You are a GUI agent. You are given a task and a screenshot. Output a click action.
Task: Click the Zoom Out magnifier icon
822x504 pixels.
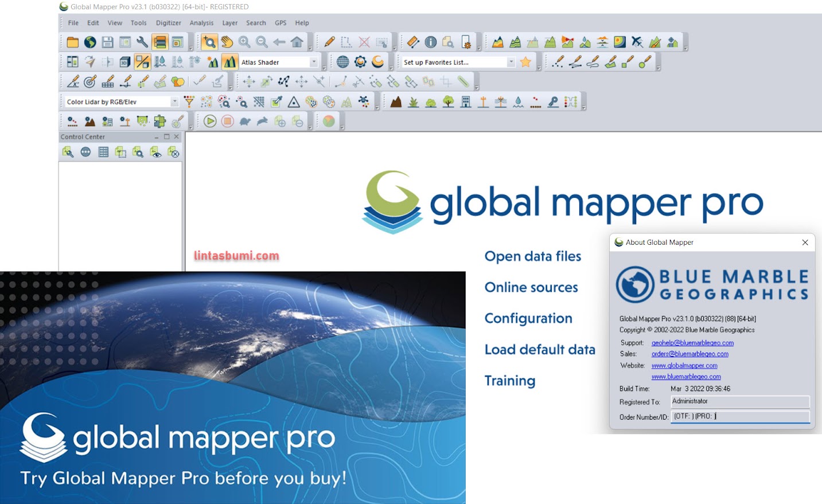(262, 42)
